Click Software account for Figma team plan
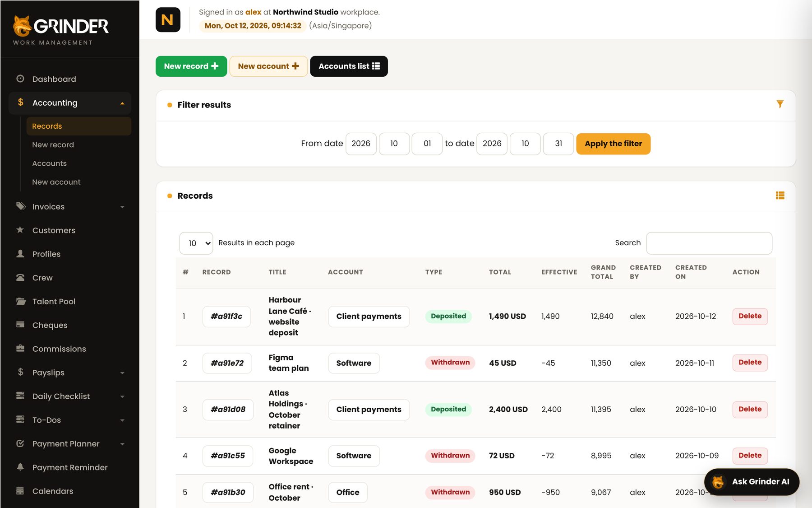Screen dimensions: 812x508 (x=354, y=363)
